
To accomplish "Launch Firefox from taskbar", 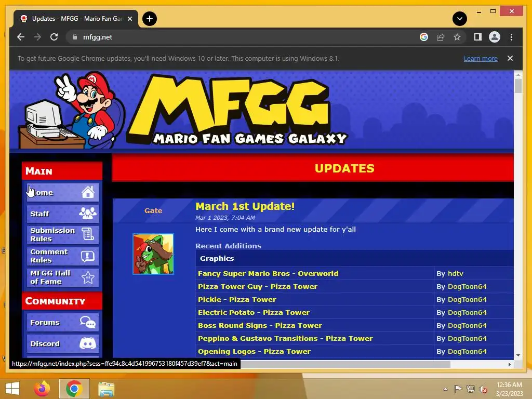I will 42,389.
